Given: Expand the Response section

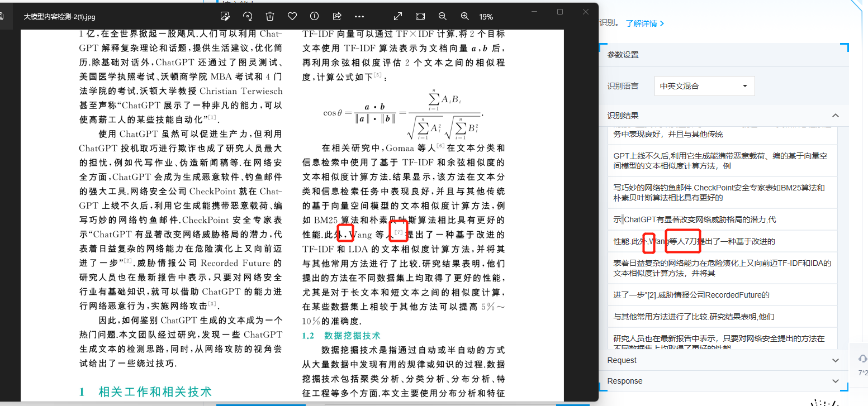Looking at the screenshot, I should pos(836,381).
